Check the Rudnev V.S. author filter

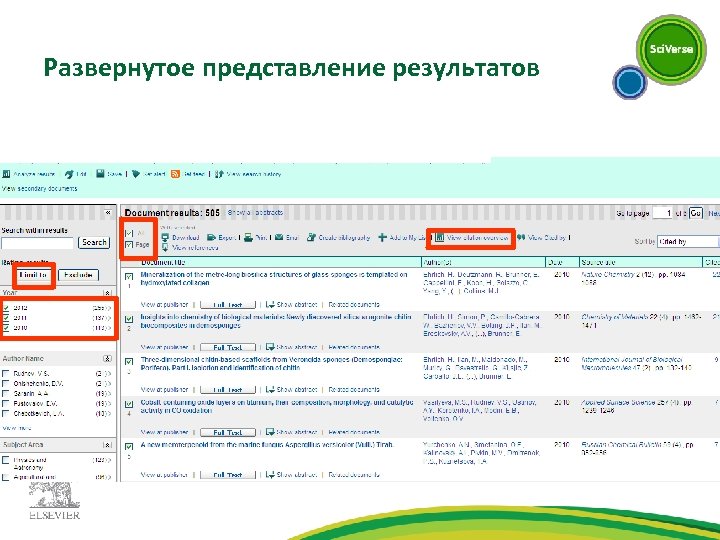(x=6, y=373)
